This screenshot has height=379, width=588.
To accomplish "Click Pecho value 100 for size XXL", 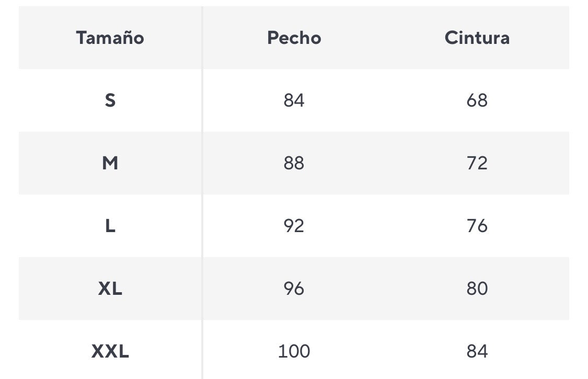I will (294, 351).
